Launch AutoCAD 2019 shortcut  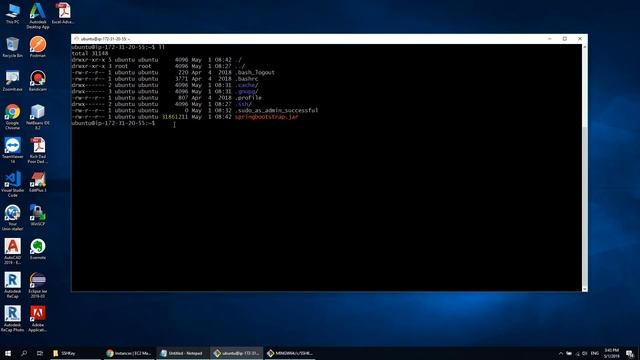tap(12, 251)
